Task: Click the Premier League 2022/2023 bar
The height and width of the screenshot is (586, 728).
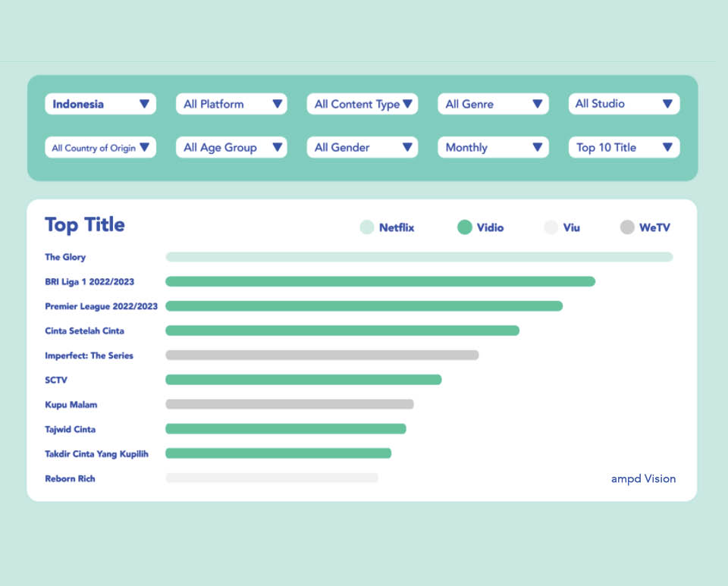Action: (x=364, y=306)
